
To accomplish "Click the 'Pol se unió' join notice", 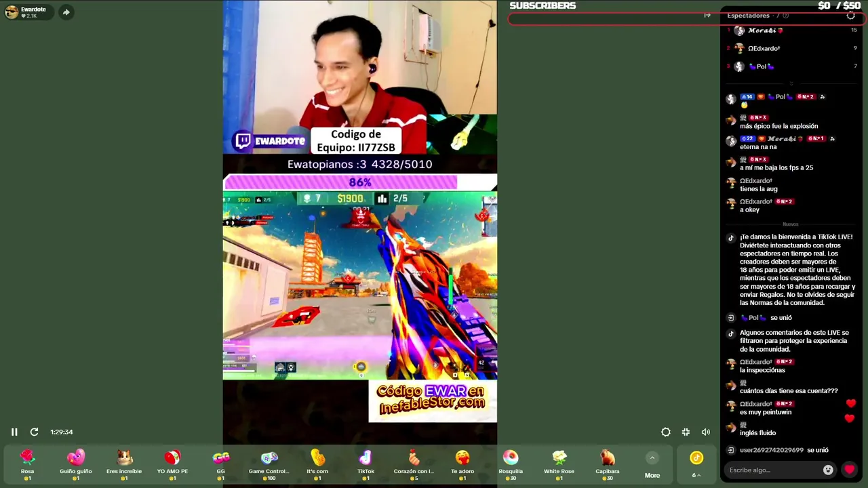I will coord(766,318).
